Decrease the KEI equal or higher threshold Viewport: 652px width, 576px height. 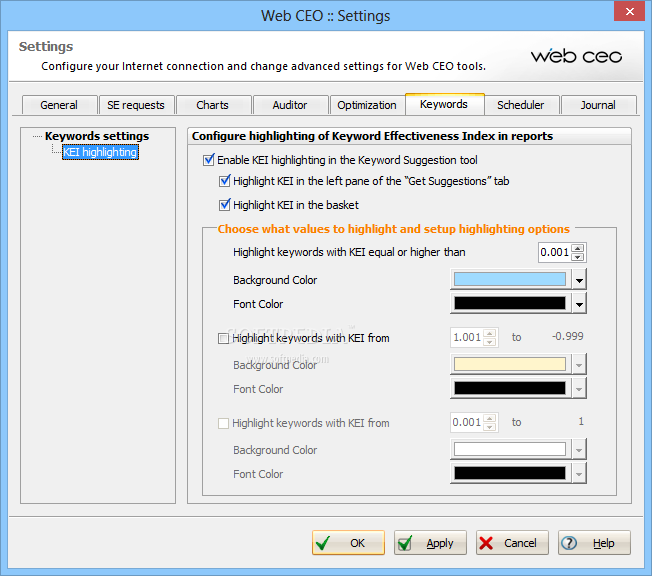tap(578, 257)
